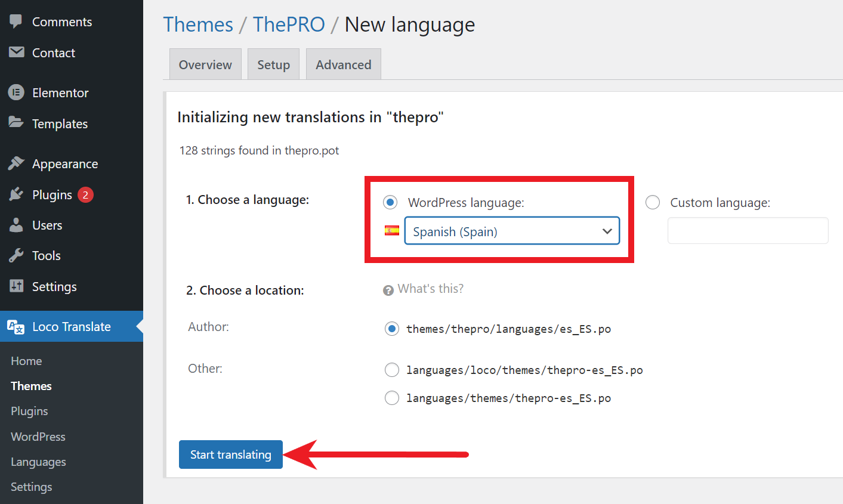Click the What's this help icon
The width and height of the screenshot is (843, 504).
pos(388,290)
